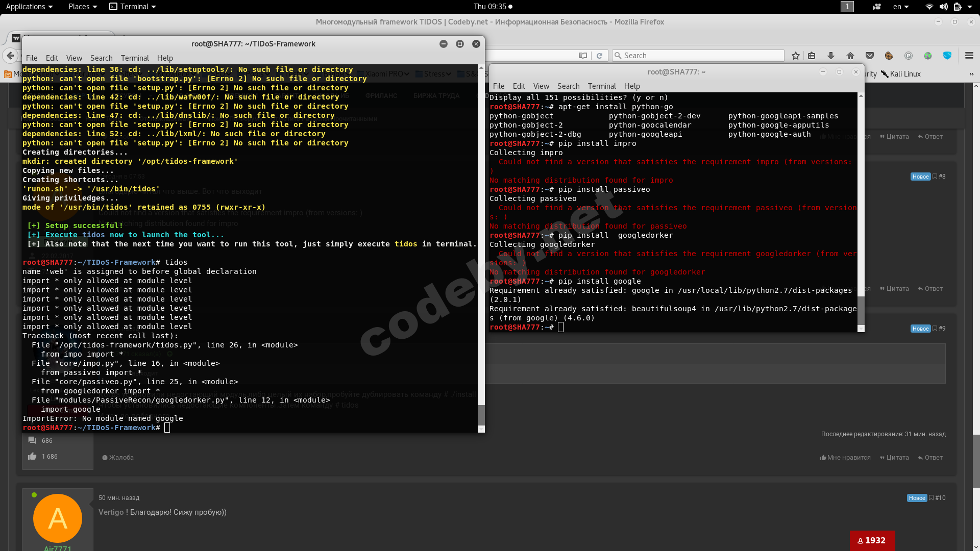The width and height of the screenshot is (980, 551).
Task: Expand the Places menu
Action: [x=82, y=7]
